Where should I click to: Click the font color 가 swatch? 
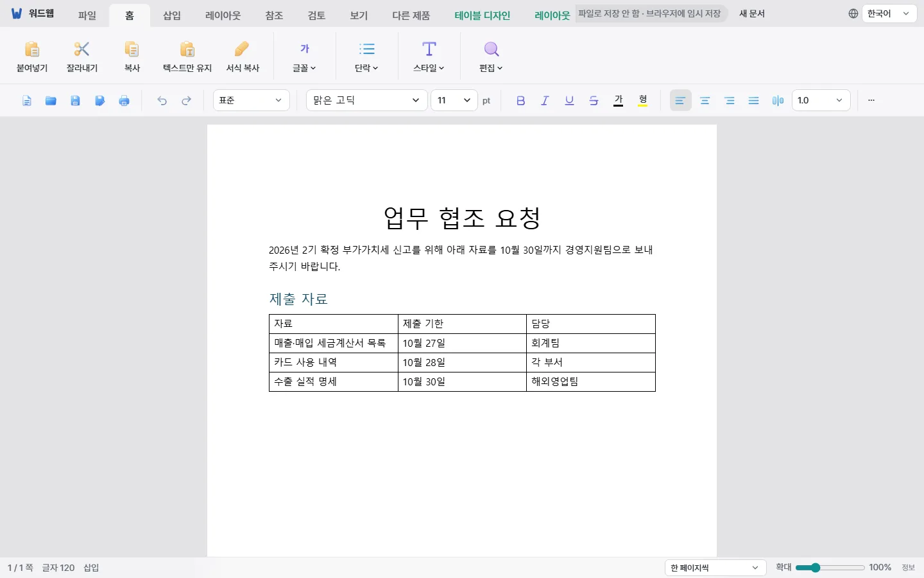pos(619,101)
